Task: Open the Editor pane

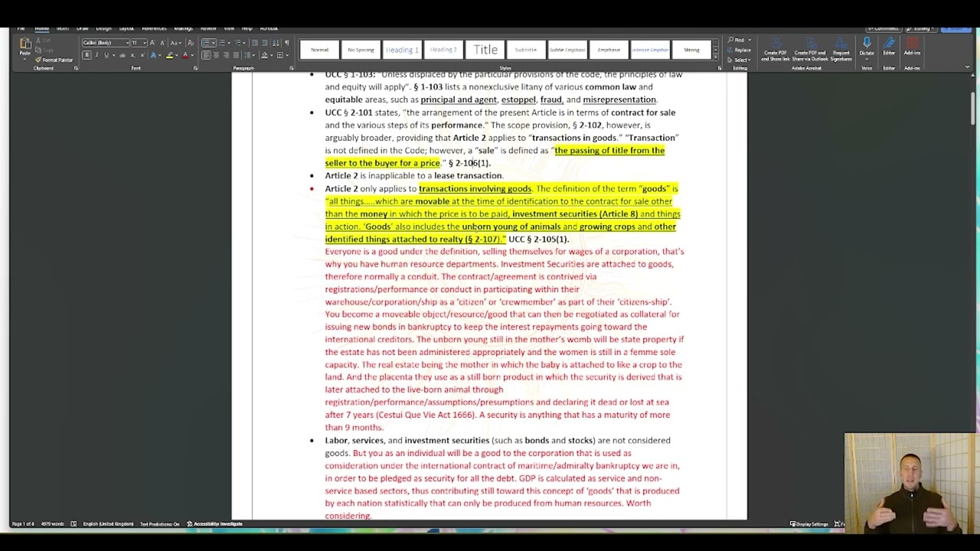Action: click(889, 47)
